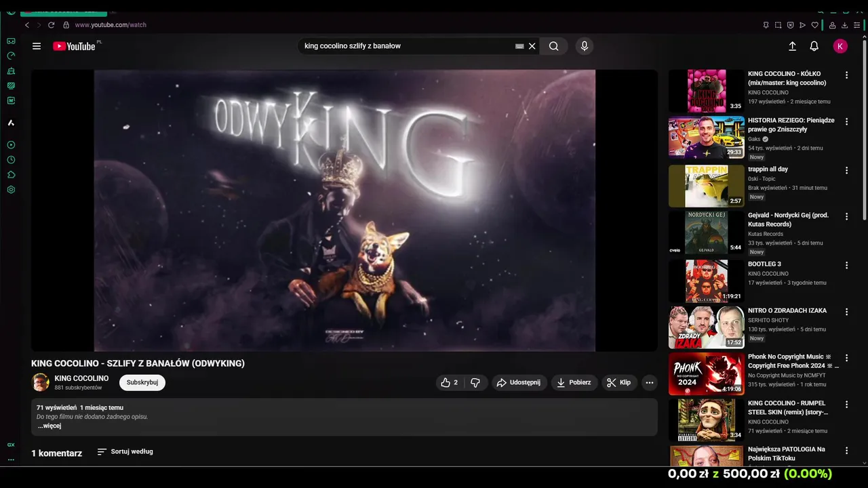Open options menu for BOOTLEG 3
The width and height of the screenshot is (868, 488).
tap(846, 266)
